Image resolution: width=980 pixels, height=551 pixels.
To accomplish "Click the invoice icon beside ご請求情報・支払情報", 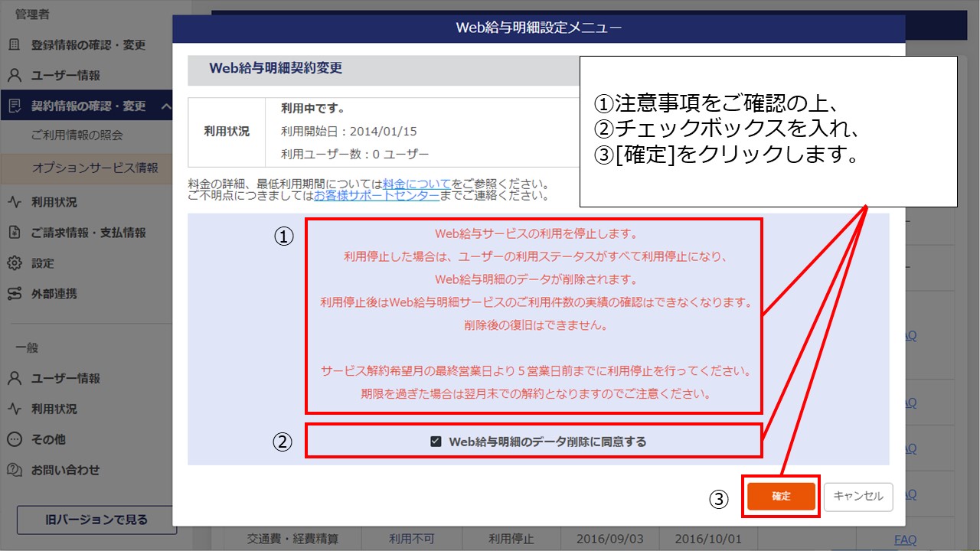I will tap(15, 233).
